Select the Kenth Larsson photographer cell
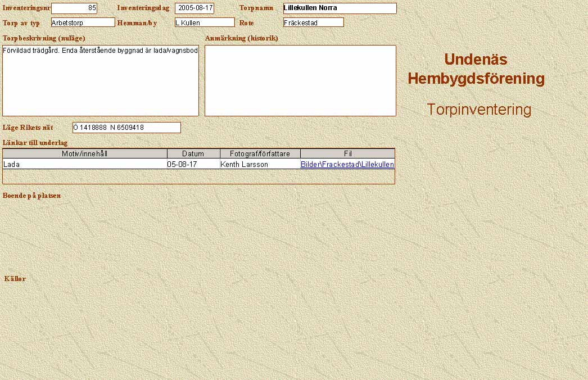 point(260,165)
